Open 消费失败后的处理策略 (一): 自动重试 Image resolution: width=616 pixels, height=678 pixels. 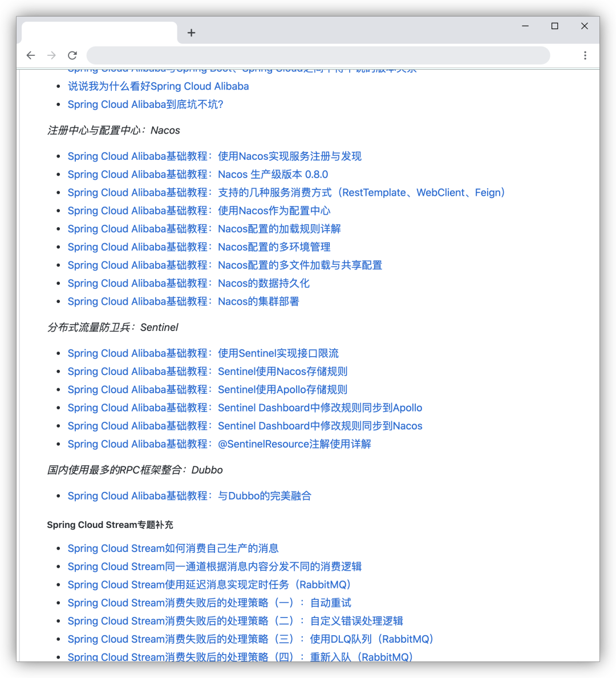209,603
